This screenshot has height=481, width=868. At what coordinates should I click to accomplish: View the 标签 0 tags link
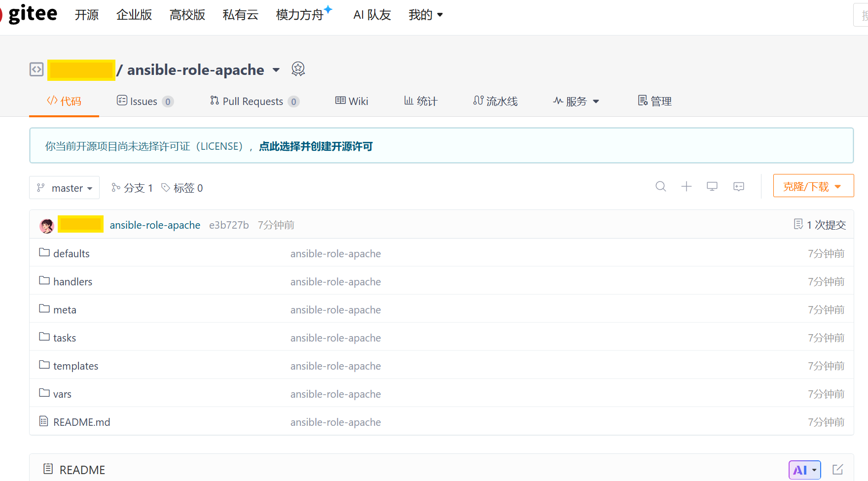(x=182, y=188)
